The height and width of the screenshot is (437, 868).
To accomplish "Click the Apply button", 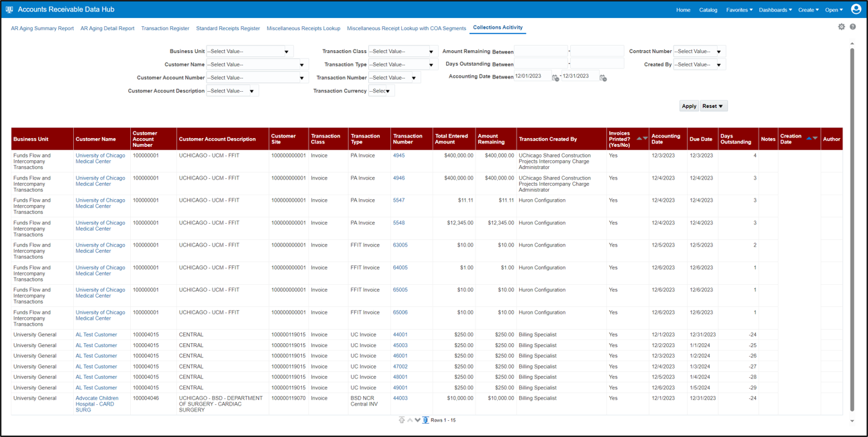I will click(689, 107).
